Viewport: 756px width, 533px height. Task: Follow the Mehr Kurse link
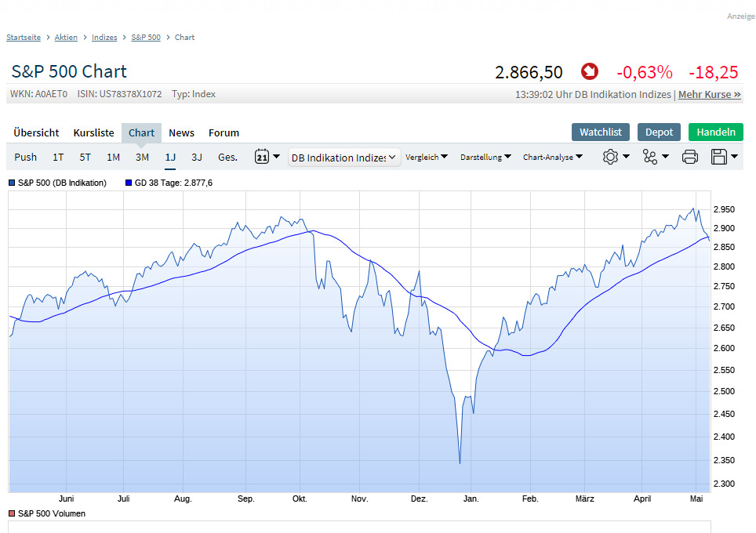tap(709, 94)
